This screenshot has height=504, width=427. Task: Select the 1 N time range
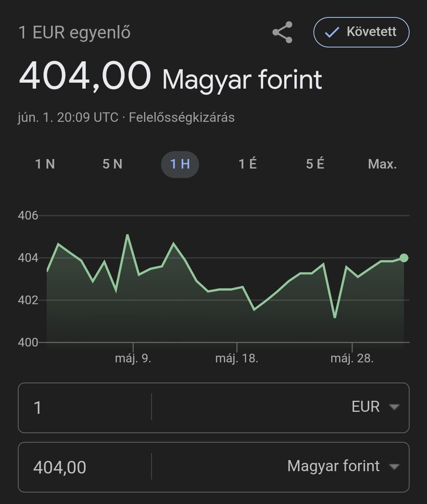click(45, 164)
